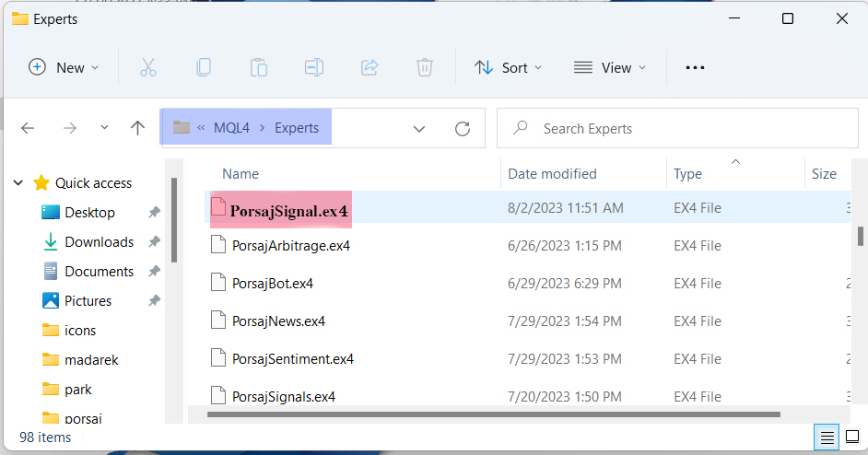Open the icons folder in sidebar
This screenshot has width=868, height=455.
(x=80, y=331)
